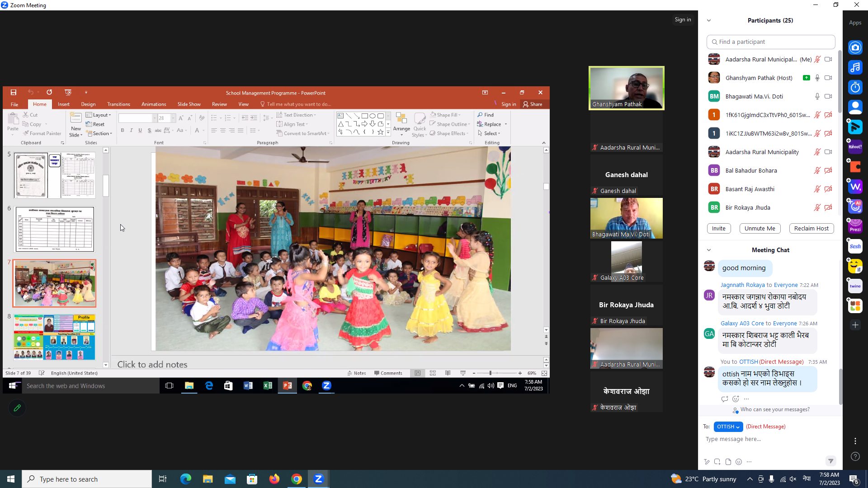Screen dimensions: 868x488
Task: Collapse the Meeting Chat section
Action: click(x=709, y=250)
